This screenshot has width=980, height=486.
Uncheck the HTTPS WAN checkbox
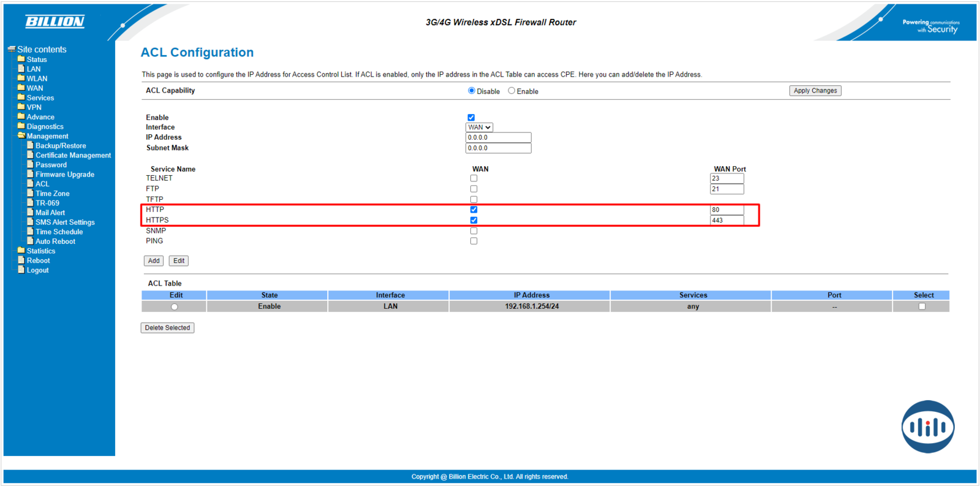[473, 220]
